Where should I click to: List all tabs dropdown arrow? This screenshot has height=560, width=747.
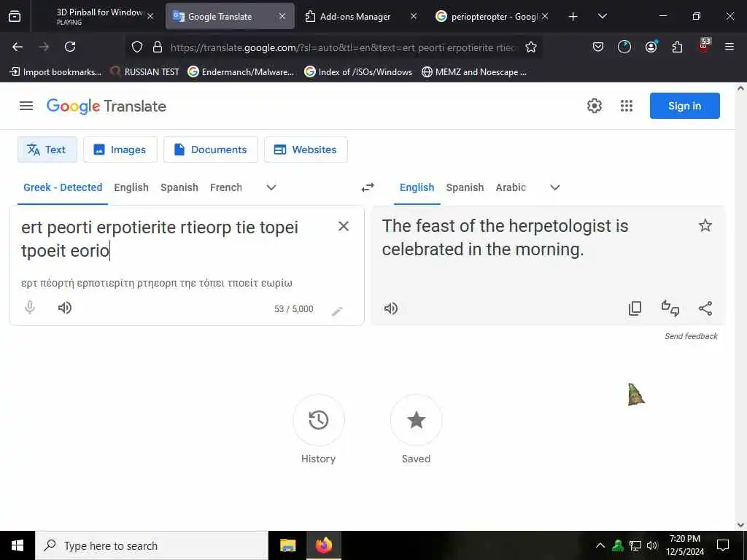click(x=602, y=17)
